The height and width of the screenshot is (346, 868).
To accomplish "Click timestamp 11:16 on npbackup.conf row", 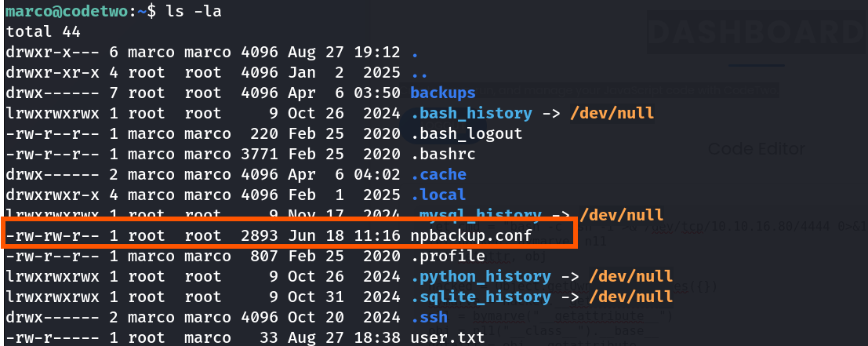I will [x=377, y=236].
